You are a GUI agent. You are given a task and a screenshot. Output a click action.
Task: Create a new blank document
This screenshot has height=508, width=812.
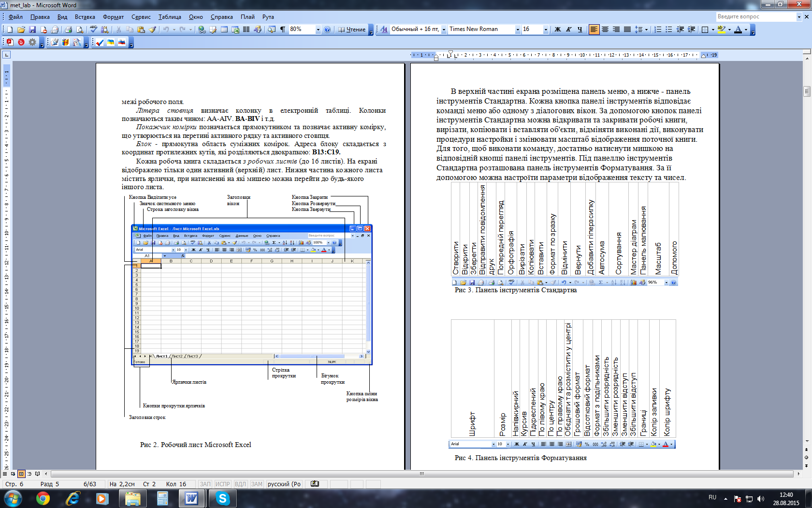pos(10,30)
